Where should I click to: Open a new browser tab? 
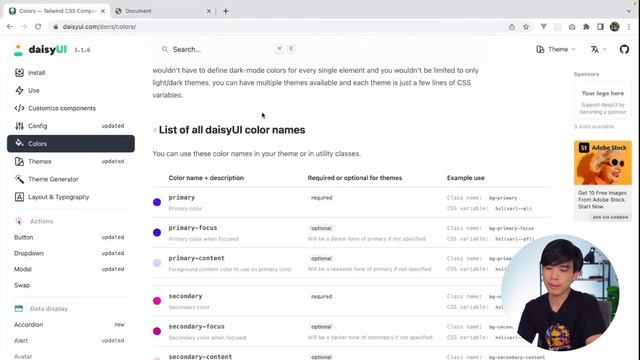226,11
